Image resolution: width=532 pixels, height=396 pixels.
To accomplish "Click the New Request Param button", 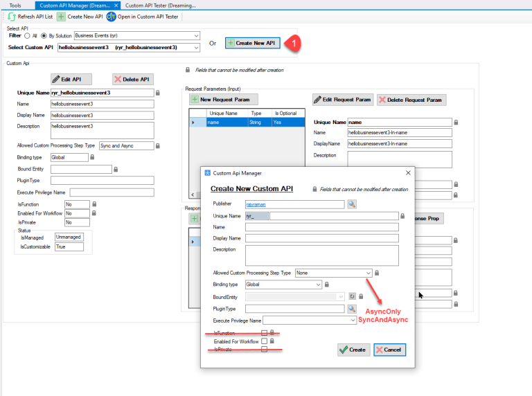I will (x=224, y=99).
